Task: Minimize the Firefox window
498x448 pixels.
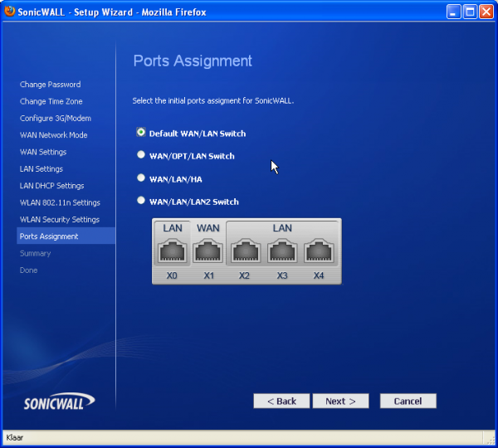Action: coord(453,12)
